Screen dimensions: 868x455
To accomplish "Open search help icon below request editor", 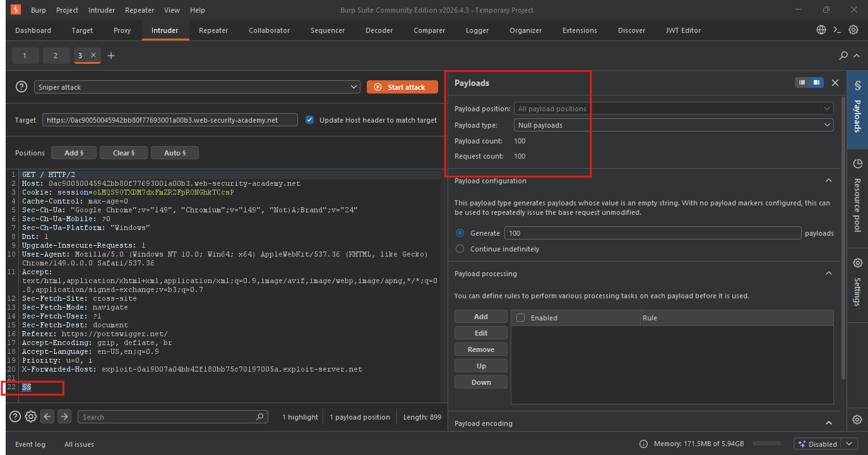I will [x=15, y=416].
